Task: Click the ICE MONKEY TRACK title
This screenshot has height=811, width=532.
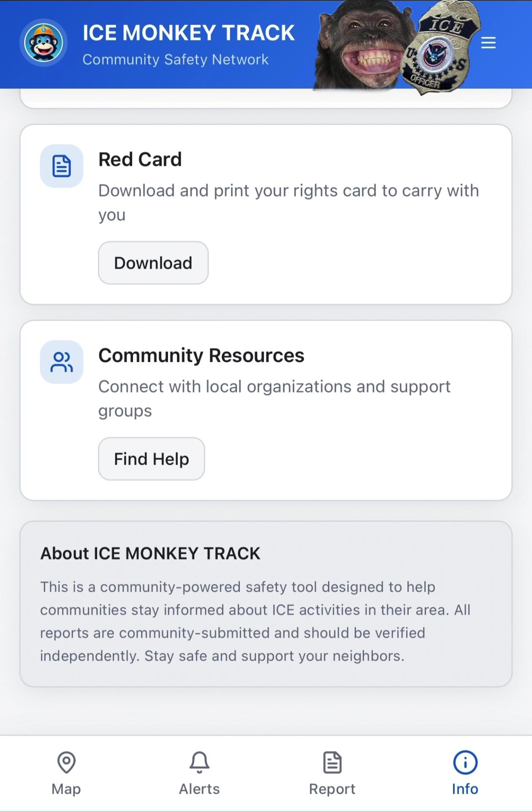Action: pyautogui.click(x=188, y=33)
